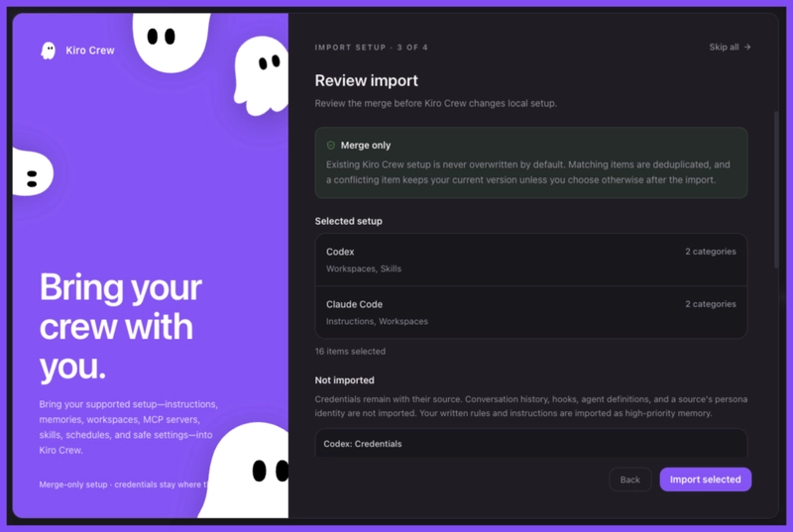Click the 'IMPORT SETUP · 3 OF 4' step label
Screen dimensions: 793x532
click(371, 48)
